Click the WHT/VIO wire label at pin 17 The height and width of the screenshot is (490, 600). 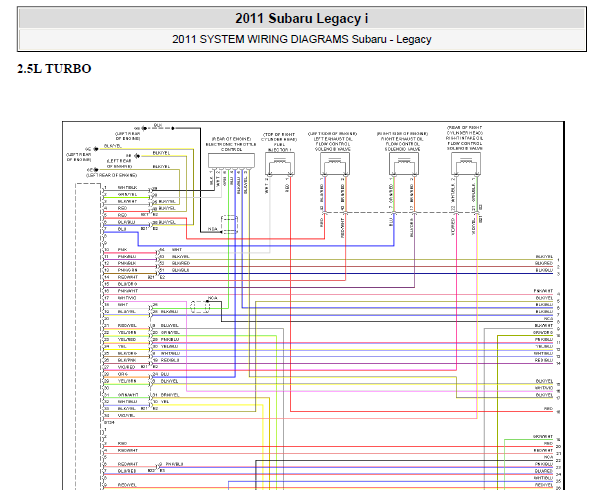point(127,298)
